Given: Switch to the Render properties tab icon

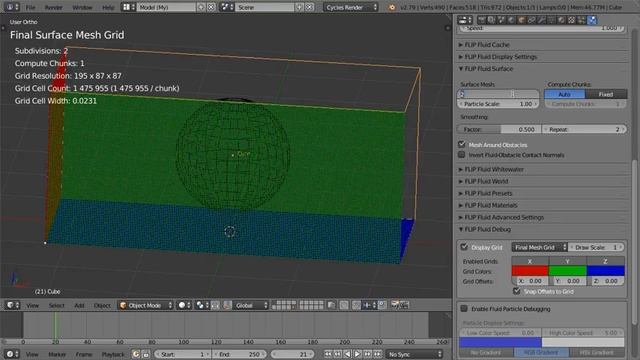Looking at the screenshot, I should tap(482, 20).
